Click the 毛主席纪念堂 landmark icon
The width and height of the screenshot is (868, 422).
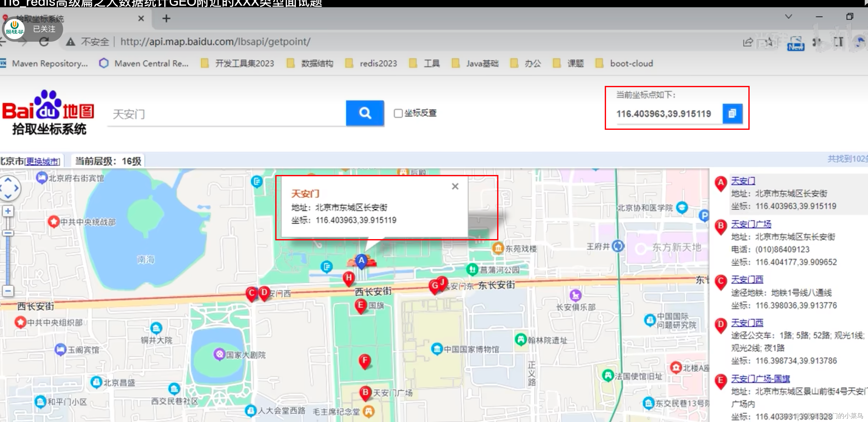(369, 411)
